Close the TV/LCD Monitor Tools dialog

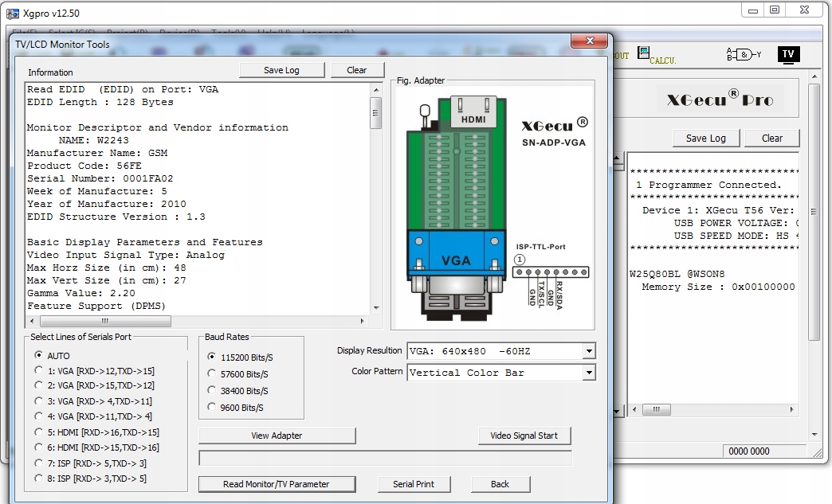coord(590,41)
